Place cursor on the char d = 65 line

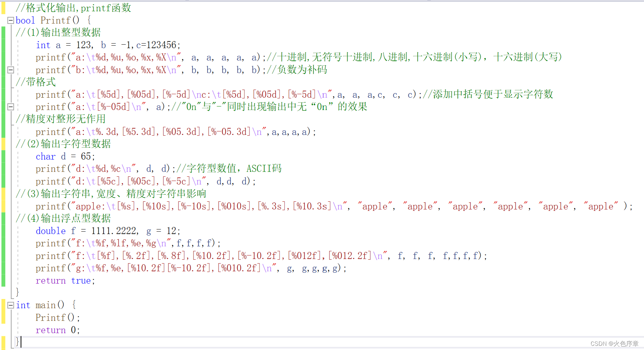(63, 156)
